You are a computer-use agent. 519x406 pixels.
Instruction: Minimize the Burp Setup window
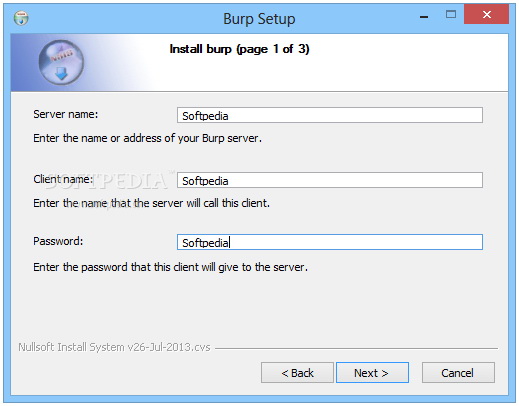(x=424, y=16)
